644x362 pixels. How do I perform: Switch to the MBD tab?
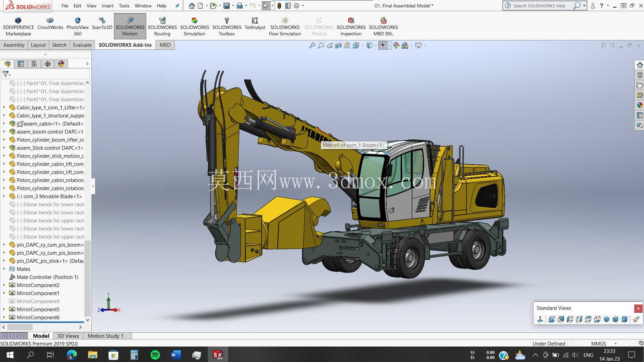click(x=165, y=45)
